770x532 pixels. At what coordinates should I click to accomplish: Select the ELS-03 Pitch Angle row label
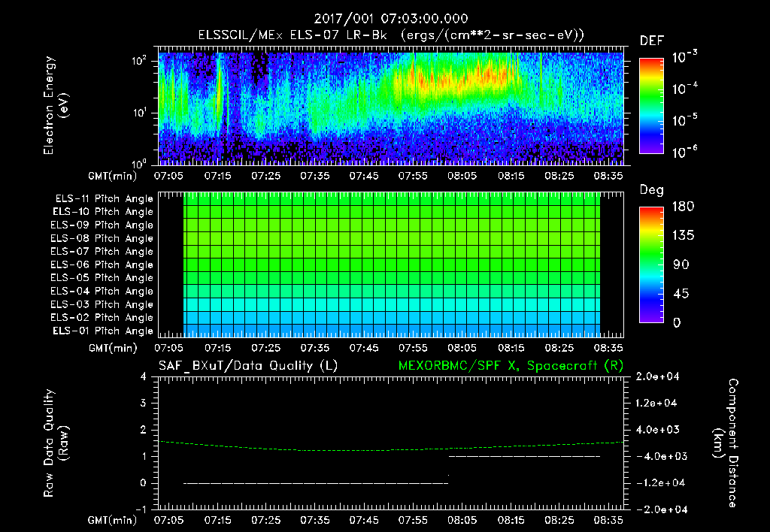[102, 305]
